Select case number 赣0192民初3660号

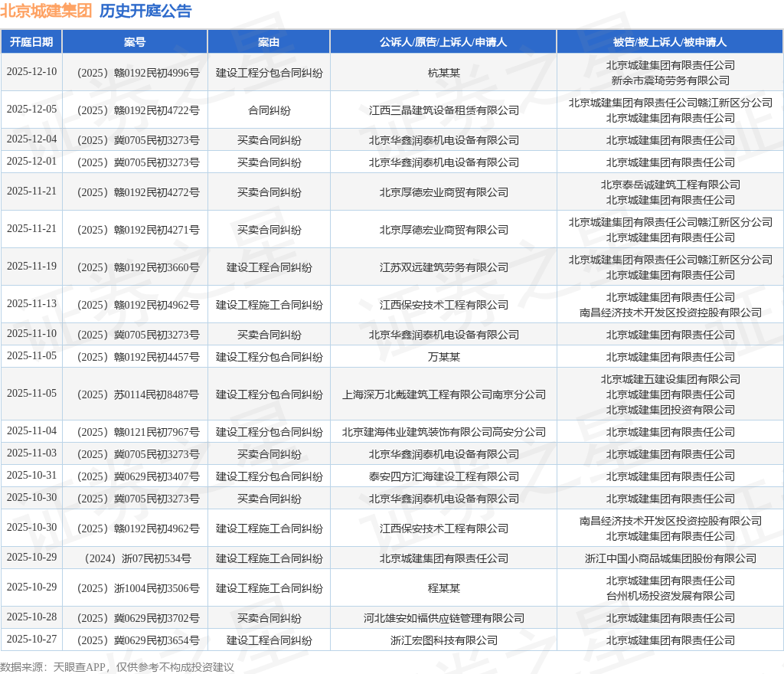click(x=139, y=267)
